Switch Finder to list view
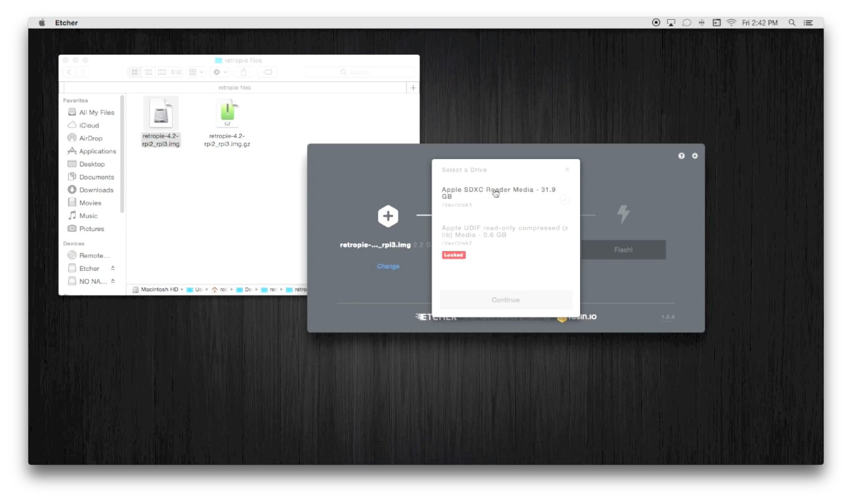The height and width of the screenshot is (504, 852). [148, 72]
